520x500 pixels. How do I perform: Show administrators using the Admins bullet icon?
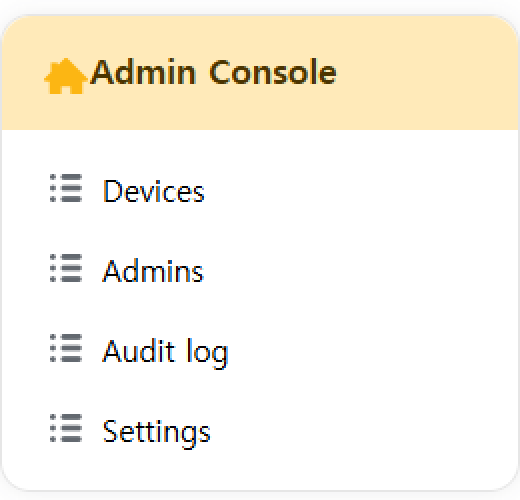click(x=66, y=268)
